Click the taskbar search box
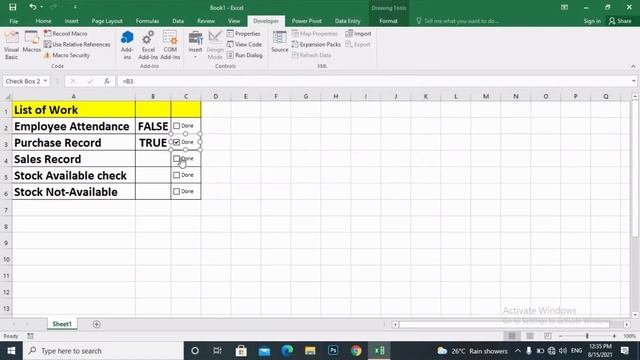Screen dimensions: 640x360 pos(104,351)
